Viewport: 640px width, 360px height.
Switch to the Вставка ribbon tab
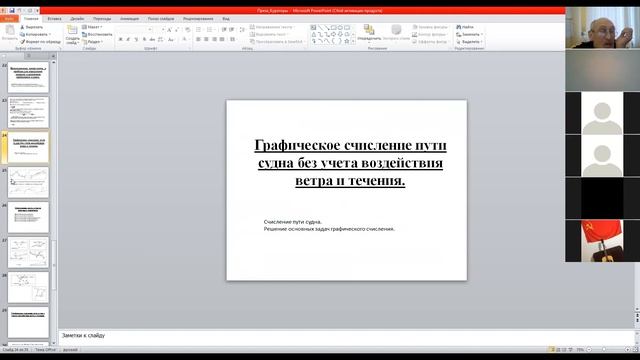[x=54, y=19]
